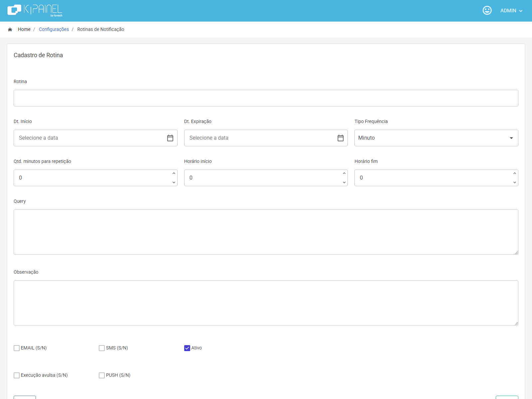Click the home icon in breadcrumb
The width and height of the screenshot is (532, 399).
tap(10, 30)
